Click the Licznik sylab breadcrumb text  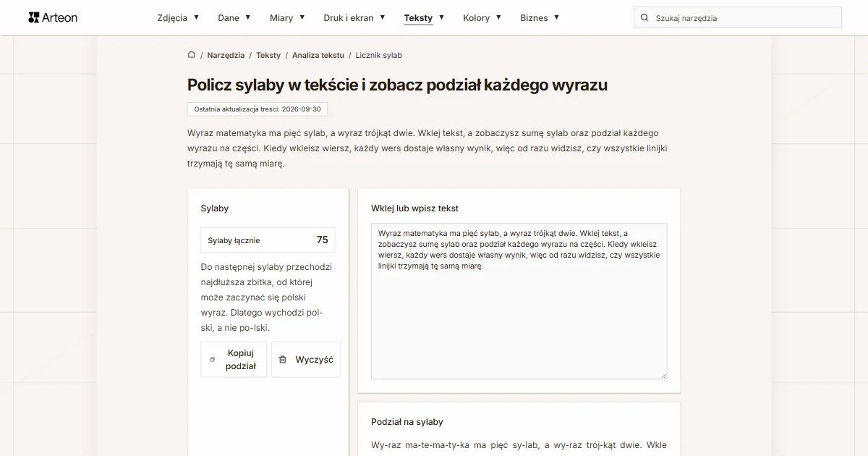coord(379,55)
